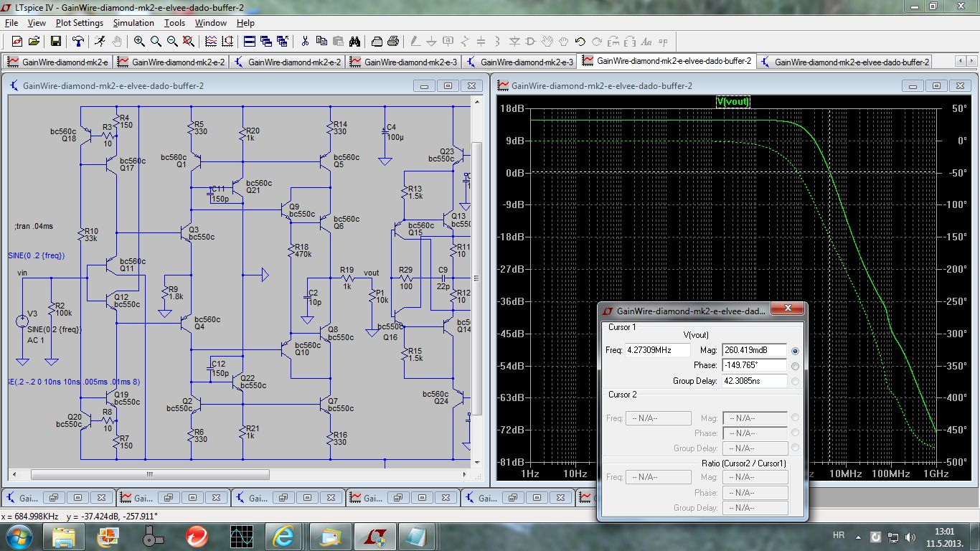Viewport: 980px width, 551px height.
Task: Click capacitor C4 100µ in the schematic
Action: click(x=387, y=132)
